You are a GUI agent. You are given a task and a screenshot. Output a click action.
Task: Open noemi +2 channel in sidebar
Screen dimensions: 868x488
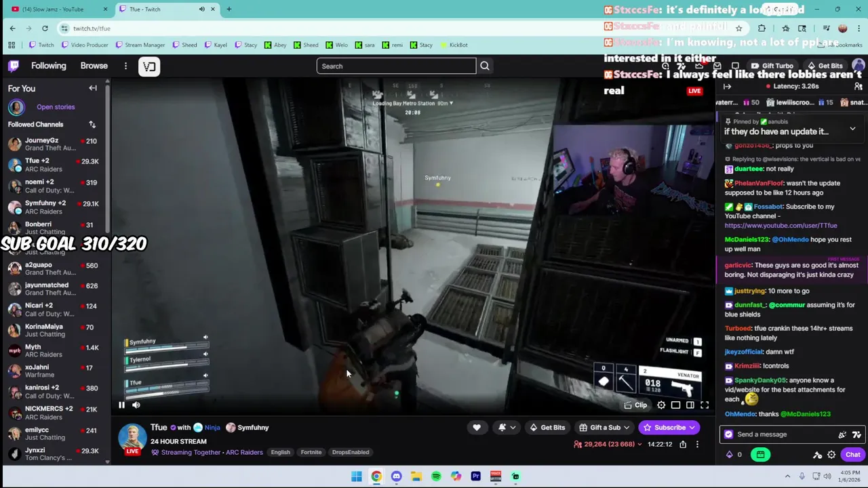click(54, 186)
